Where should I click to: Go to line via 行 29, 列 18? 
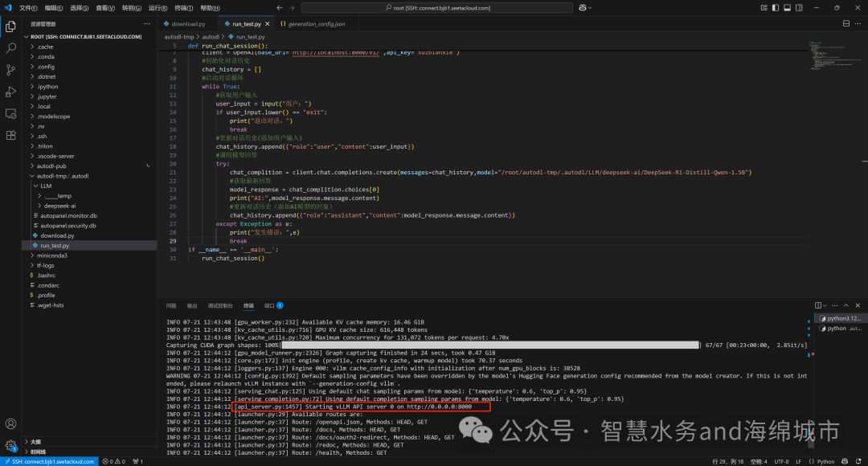[728, 461]
